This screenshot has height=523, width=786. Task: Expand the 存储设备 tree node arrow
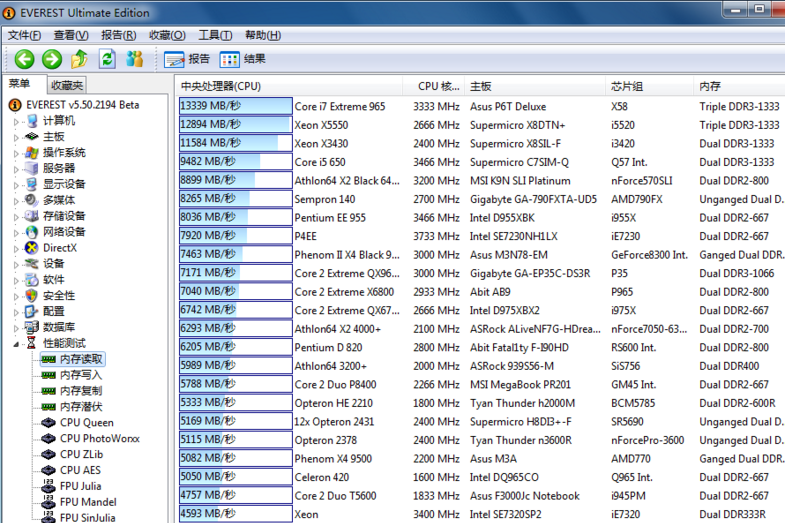click(x=17, y=217)
